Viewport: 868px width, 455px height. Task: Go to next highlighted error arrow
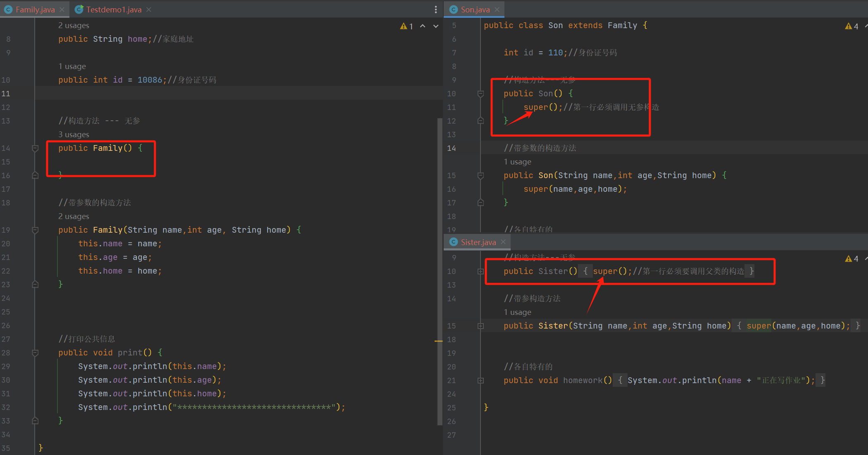[x=436, y=26]
